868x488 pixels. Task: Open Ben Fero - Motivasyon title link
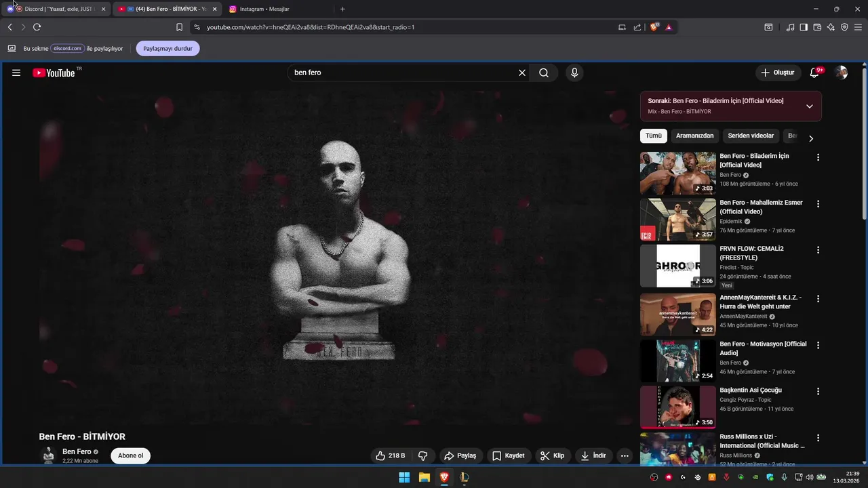(763, 348)
